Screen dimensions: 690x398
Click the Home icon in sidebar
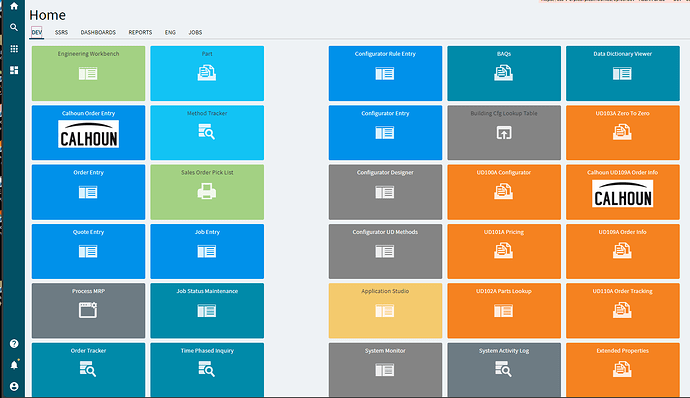click(x=14, y=6)
